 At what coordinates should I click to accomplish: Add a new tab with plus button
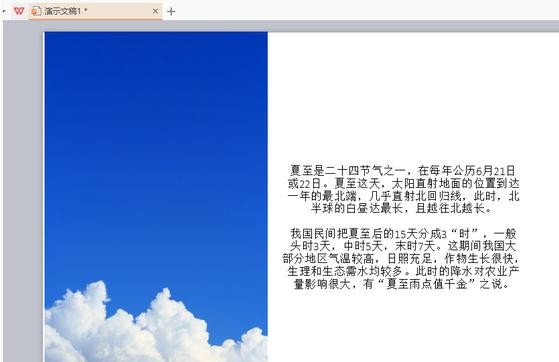[x=171, y=11]
